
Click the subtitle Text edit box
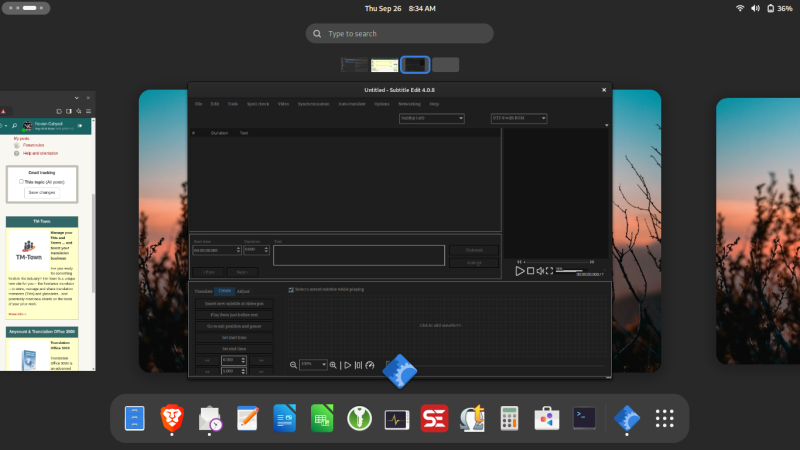[x=359, y=255]
